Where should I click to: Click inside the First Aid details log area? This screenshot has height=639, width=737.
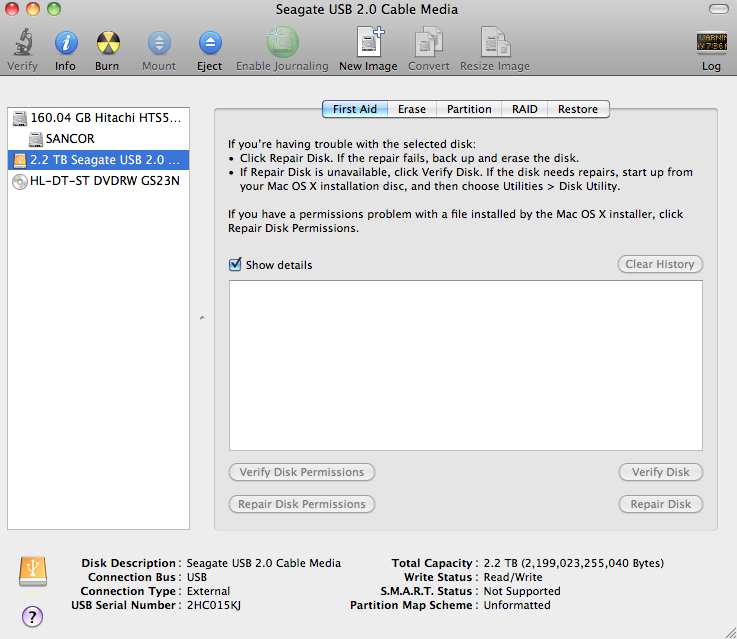[466, 366]
